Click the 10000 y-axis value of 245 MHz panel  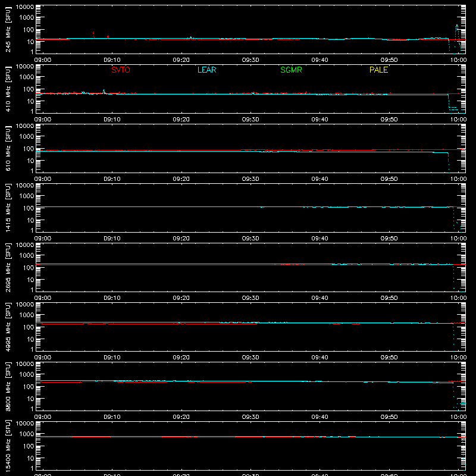[x=25, y=7]
